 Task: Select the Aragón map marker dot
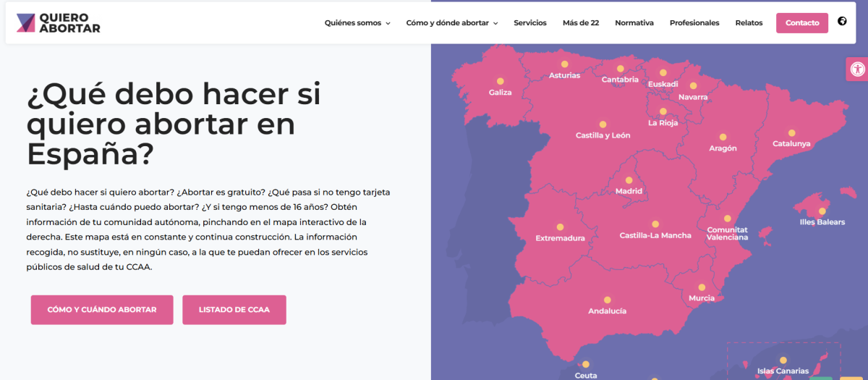[723, 137]
